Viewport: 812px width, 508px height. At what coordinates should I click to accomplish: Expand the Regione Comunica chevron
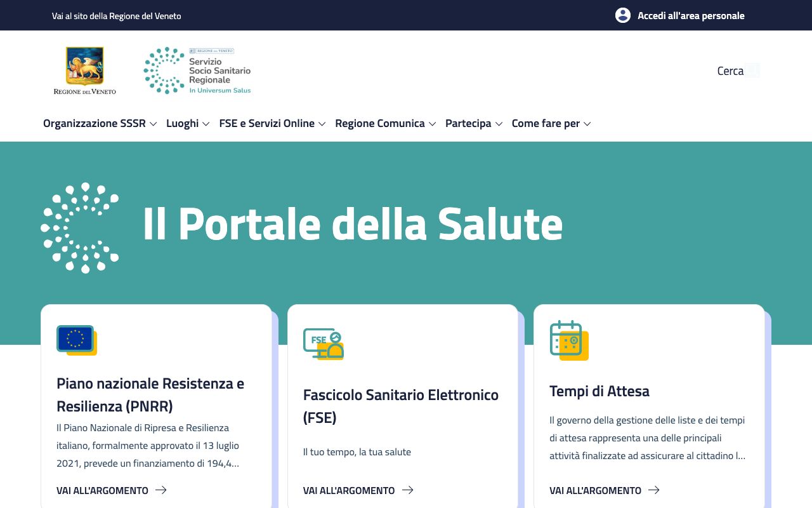432,124
